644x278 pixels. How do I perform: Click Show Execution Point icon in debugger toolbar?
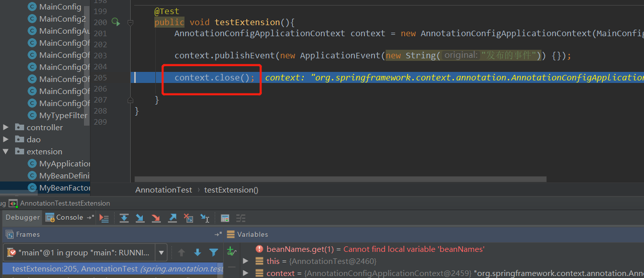(104, 218)
